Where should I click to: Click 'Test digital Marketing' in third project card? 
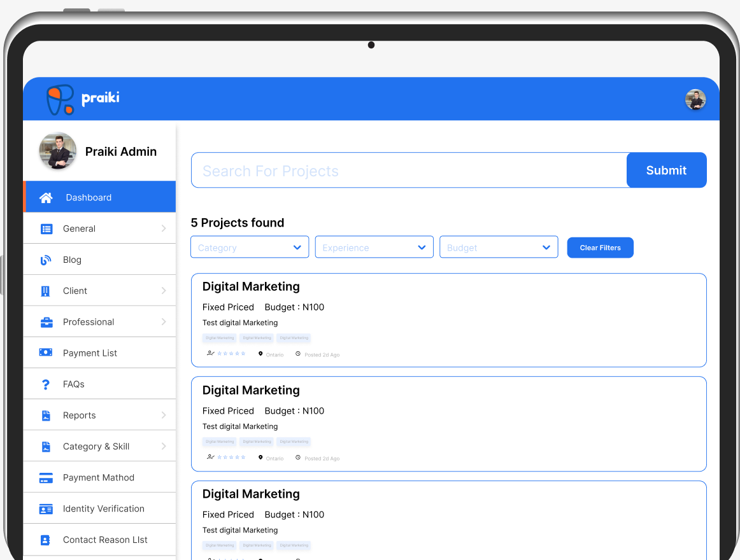240,530
